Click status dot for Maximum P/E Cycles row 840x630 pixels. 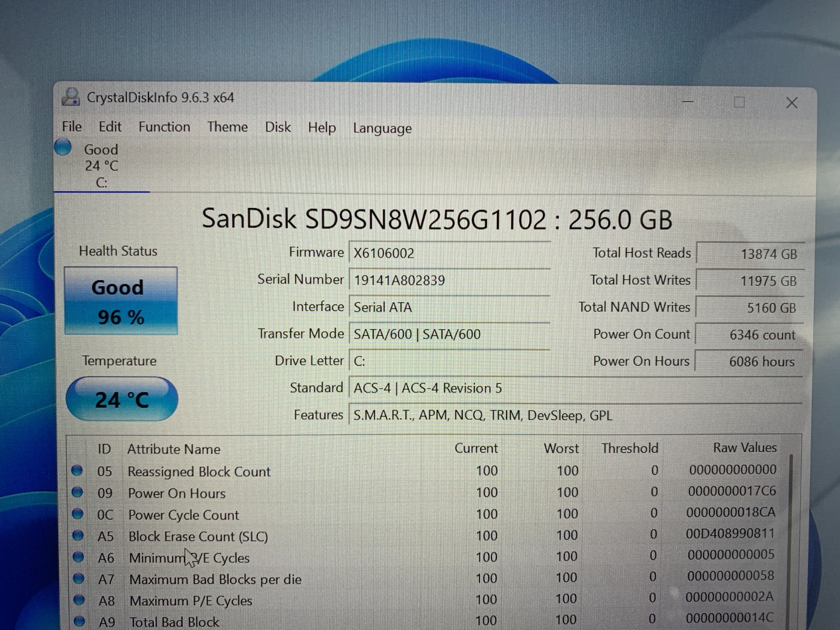tap(80, 600)
